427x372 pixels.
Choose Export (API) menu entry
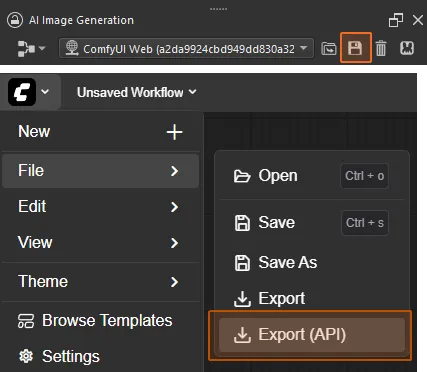pos(312,335)
